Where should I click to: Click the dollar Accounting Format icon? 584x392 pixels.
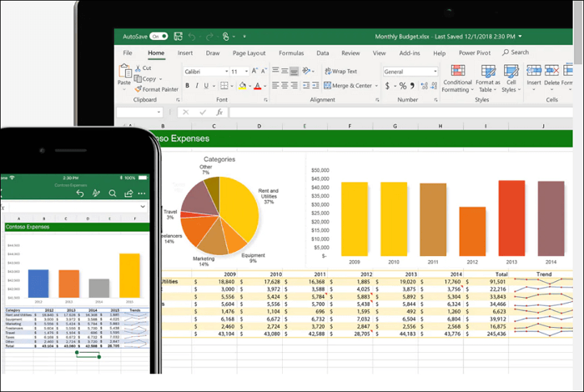coord(387,86)
